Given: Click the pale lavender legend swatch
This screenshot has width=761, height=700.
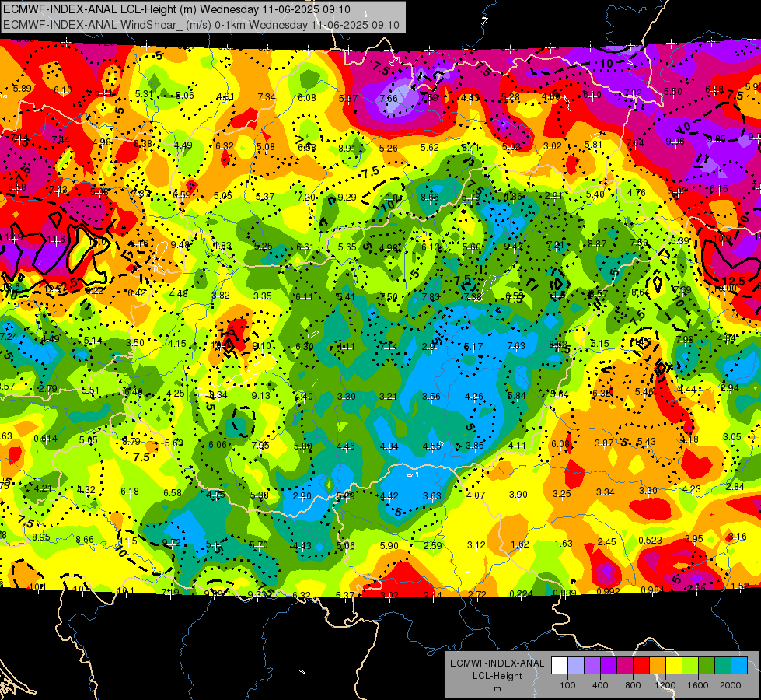Looking at the screenshot, I should 576,666.
